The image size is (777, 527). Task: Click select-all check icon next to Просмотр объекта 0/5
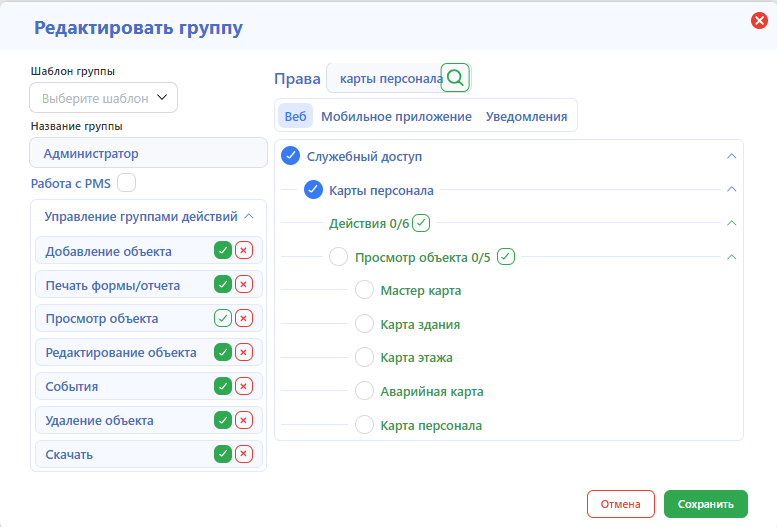(x=506, y=257)
